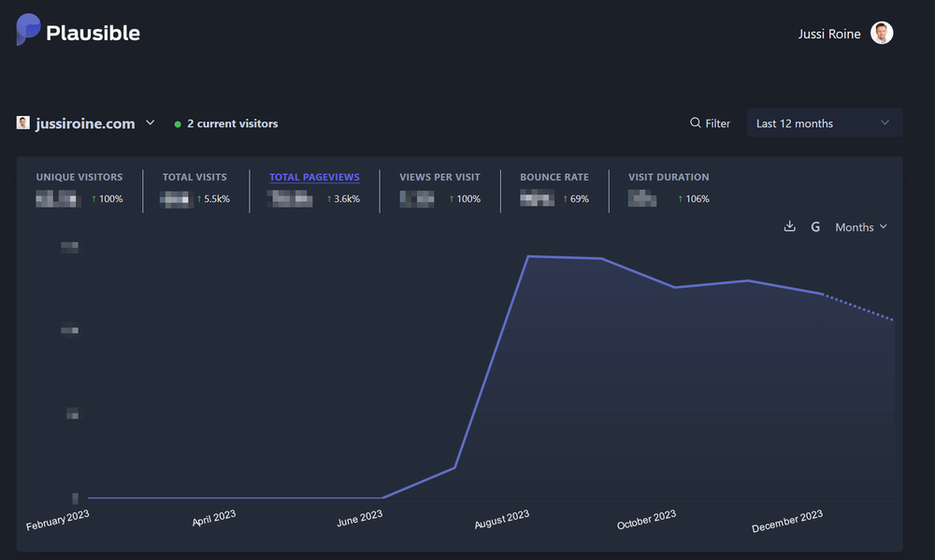
Task: Click the Filter button
Action: pyautogui.click(x=711, y=122)
